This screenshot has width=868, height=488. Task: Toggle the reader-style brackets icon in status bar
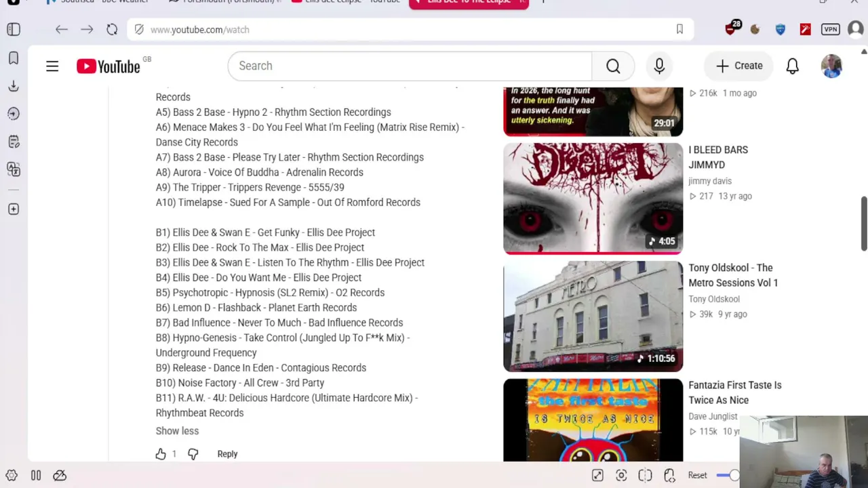click(645, 476)
